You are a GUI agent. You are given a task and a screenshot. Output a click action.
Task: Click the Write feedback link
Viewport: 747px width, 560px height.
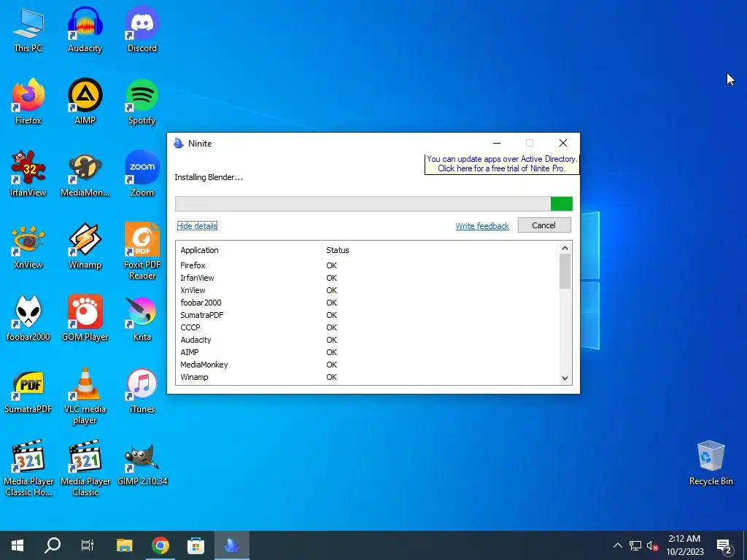coord(482,226)
